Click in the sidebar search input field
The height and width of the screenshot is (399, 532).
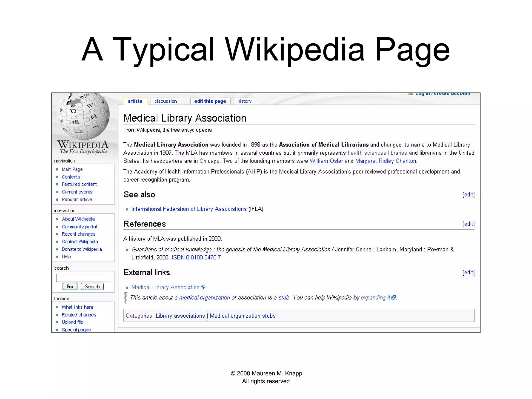[83, 278]
